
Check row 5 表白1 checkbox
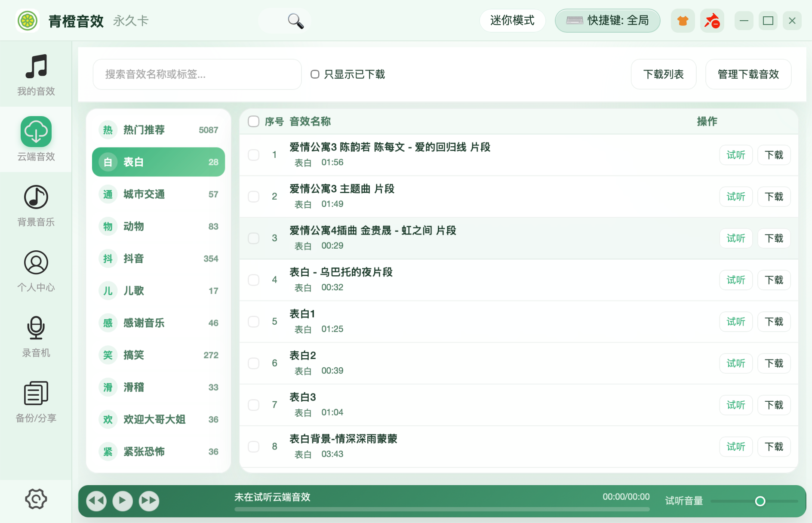pos(254,322)
